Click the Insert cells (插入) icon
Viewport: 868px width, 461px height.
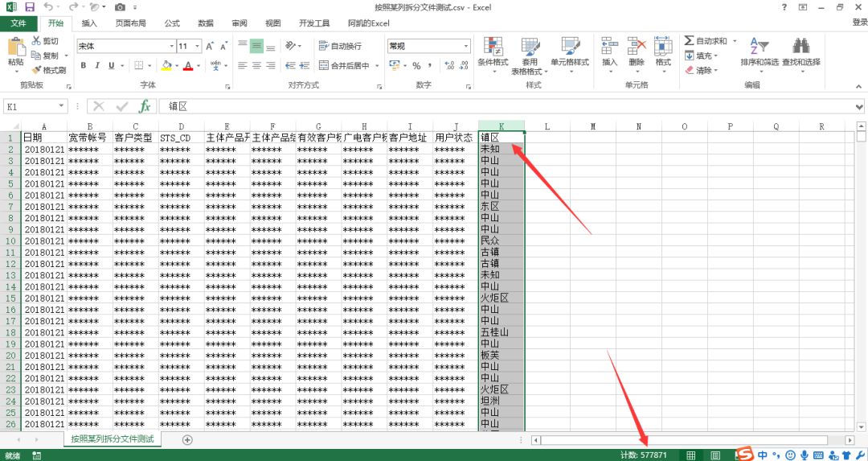coord(609,47)
